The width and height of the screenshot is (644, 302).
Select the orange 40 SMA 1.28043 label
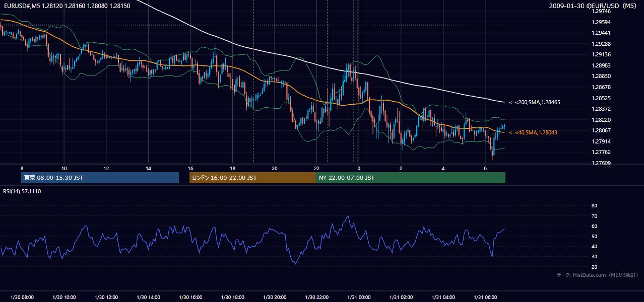coord(534,132)
